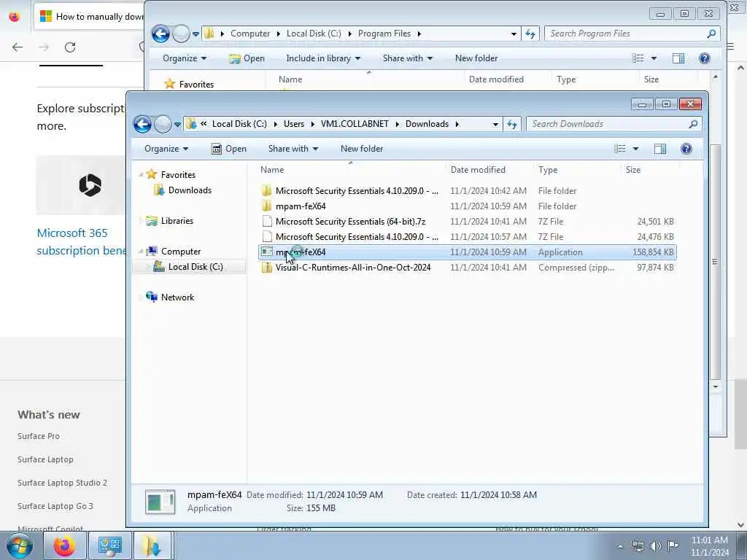Click Action Center flag in tray
Image resolution: width=747 pixels, height=560 pixels.
[x=673, y=545]
